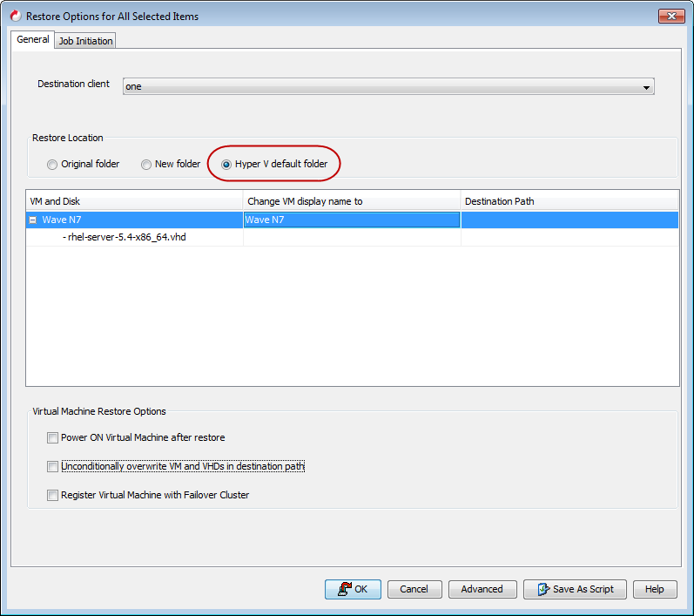
Task: Select the Original folder radio button
Action: point(52,164)
